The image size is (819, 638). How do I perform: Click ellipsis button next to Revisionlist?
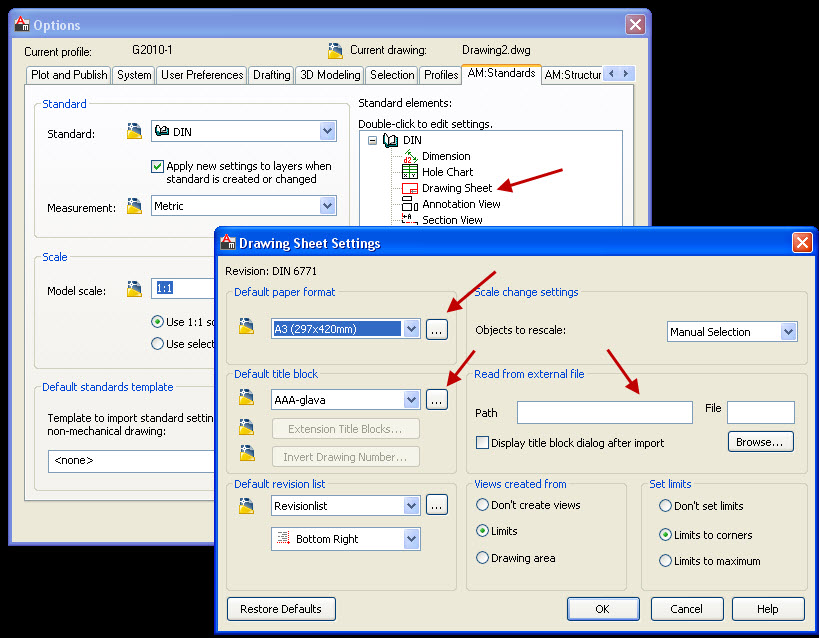click(437, 505)
